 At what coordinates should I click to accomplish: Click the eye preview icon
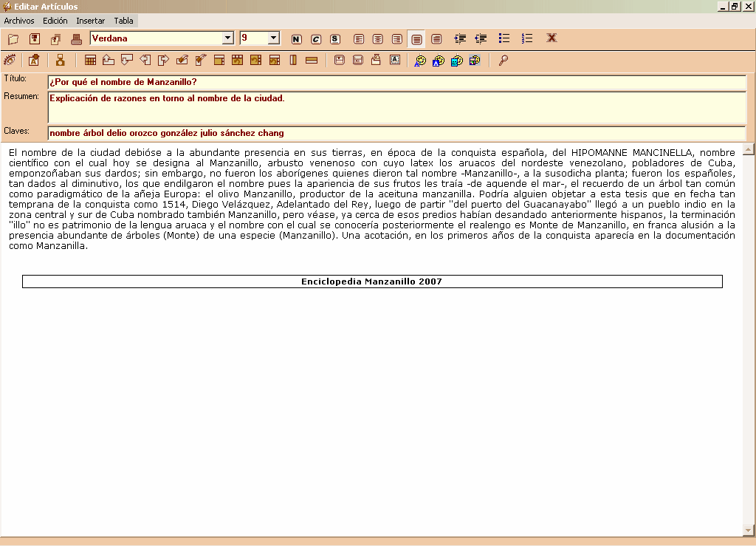coord(10,61)
